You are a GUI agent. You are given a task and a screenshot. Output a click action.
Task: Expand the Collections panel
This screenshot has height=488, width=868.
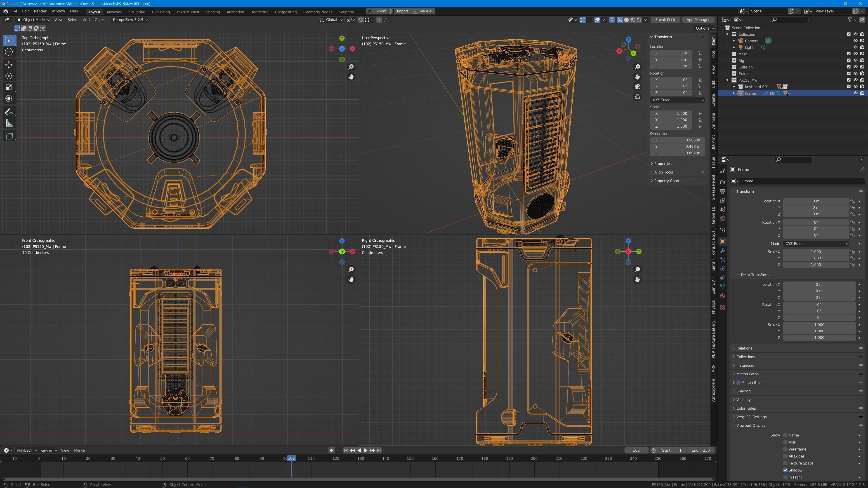click(745, 357)
